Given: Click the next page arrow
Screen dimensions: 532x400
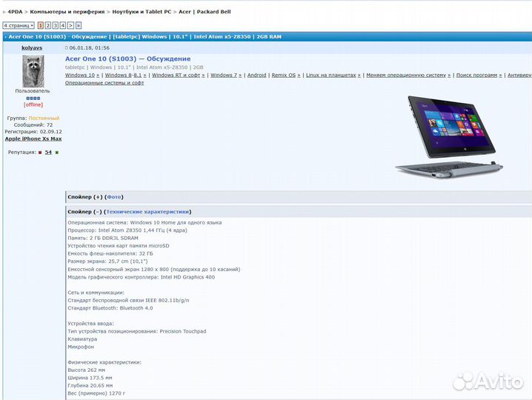Looking at the screenshot, I should pos(70,25).
